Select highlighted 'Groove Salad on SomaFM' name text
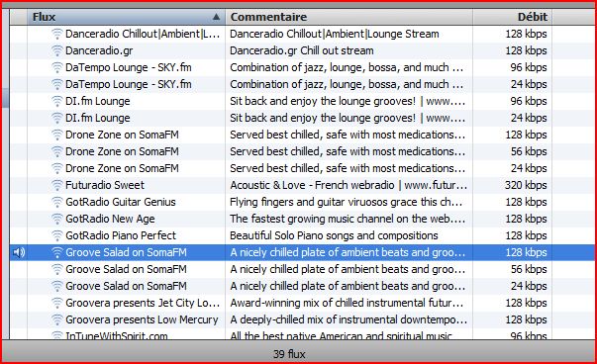Image resolution: width=597 pixels, height=364 pixels. [126, 252]
